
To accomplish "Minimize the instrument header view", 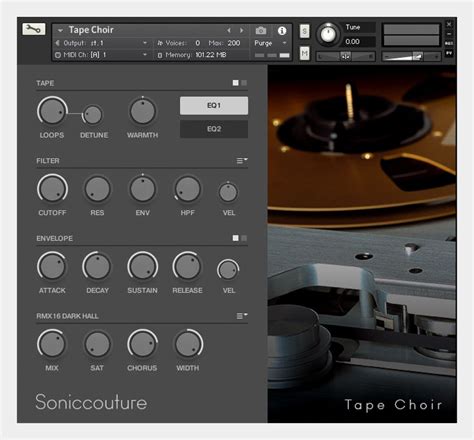I will 449,34.
